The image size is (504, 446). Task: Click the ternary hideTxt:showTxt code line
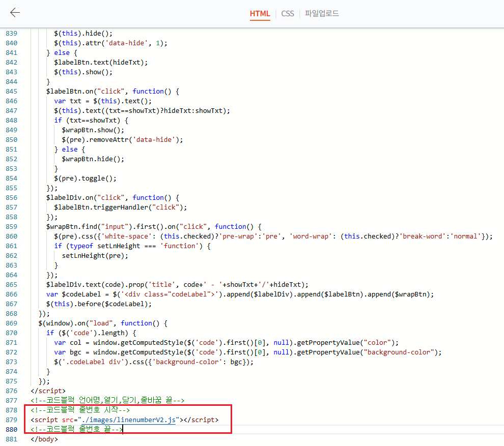[x=142, y=111]
